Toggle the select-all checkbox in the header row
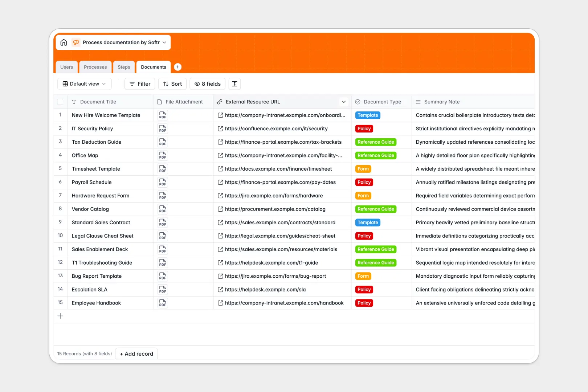The width and height of the screenshot is (588, 392). click(x=60, y=102)
